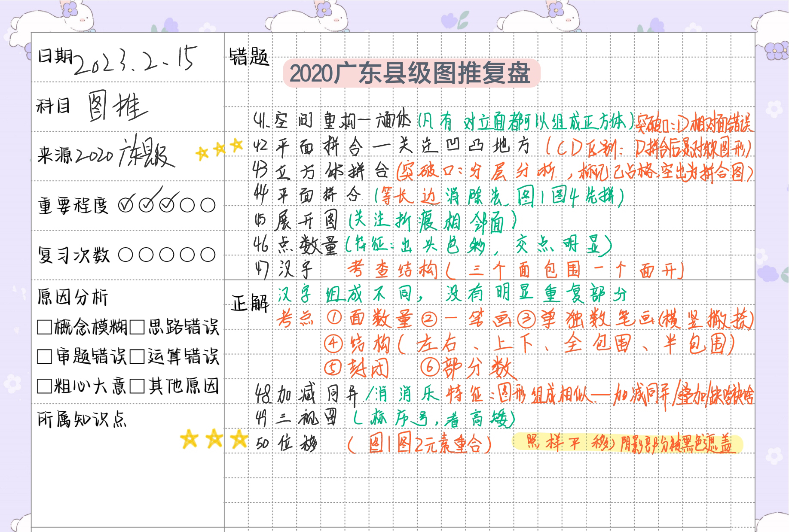Click the leftmost star beside row 42
Viewport: 789px width, 532px height.
click(202, 153)
